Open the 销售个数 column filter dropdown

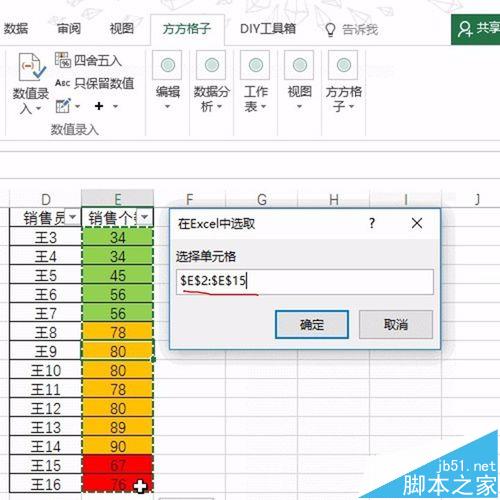coord(145,217)
